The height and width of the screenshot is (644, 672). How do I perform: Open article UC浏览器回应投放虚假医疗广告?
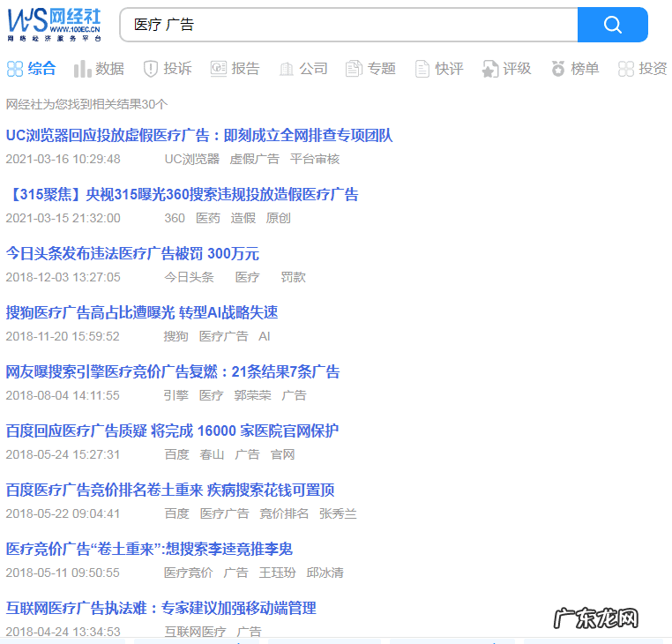pos(199,136)
